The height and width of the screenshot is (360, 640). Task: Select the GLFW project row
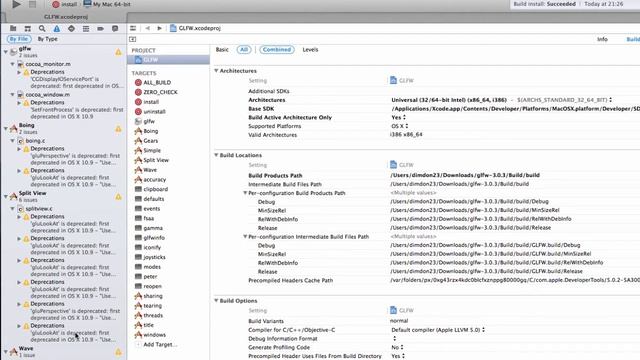pyautogui.click(x=169, y=60)
